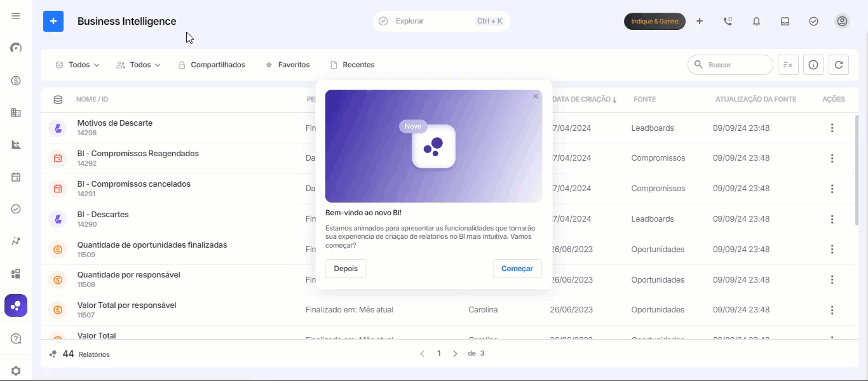Screen dimensions: 868x381
Task: Click the phone call icon in header
Action: point(728,21)
